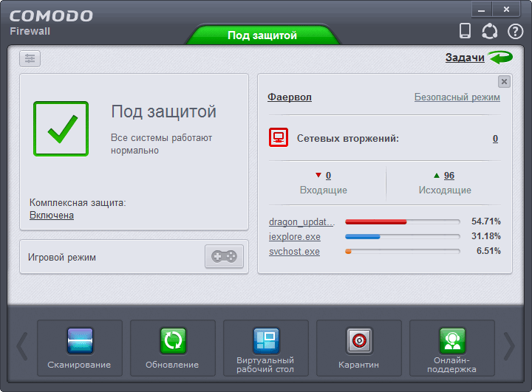Click the view settings sliders icon

30,58
